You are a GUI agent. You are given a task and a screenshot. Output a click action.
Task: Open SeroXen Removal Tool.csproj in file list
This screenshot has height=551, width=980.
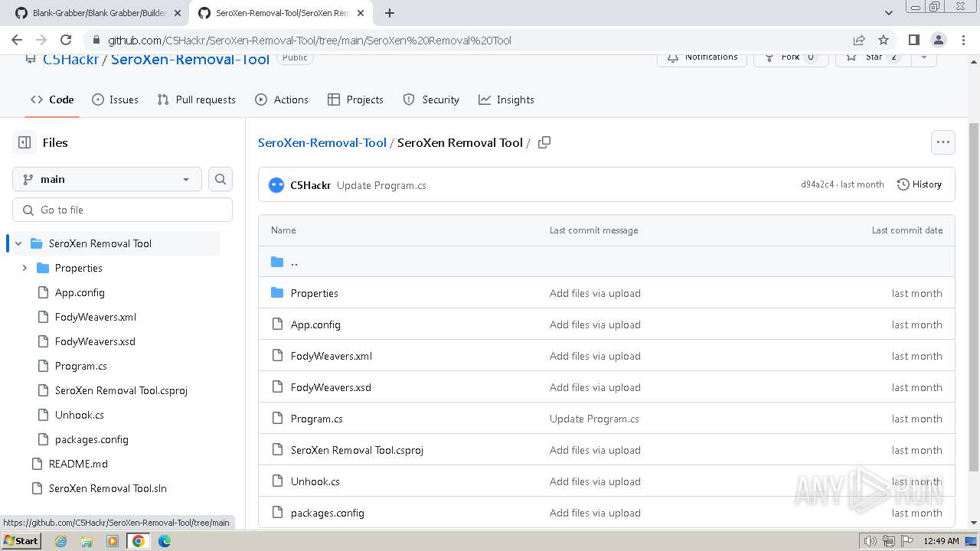(357, 450)
